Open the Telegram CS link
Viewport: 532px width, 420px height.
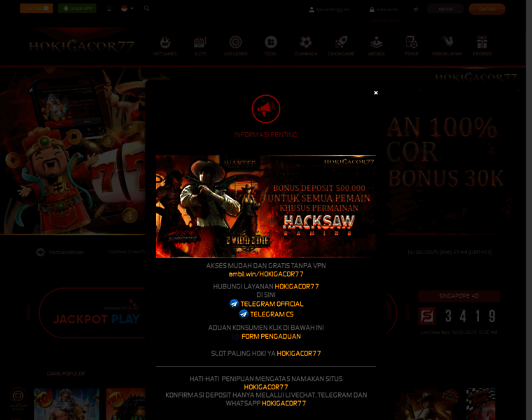pyautogui.click(x=272, y=314)
